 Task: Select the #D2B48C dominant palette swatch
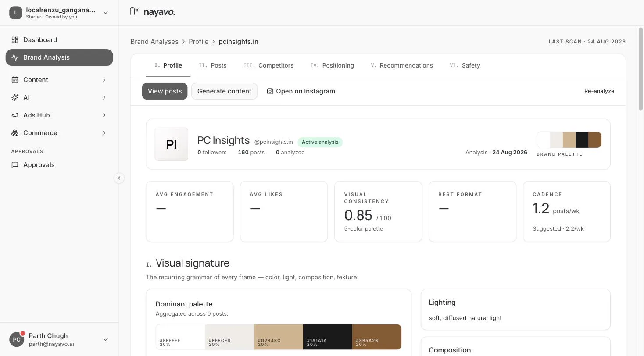(279, 337)
